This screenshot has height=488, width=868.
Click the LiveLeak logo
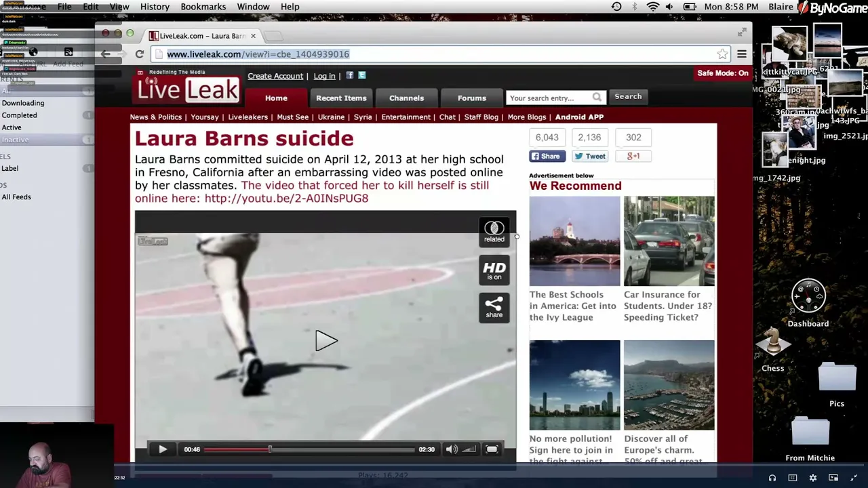(188, 87)
